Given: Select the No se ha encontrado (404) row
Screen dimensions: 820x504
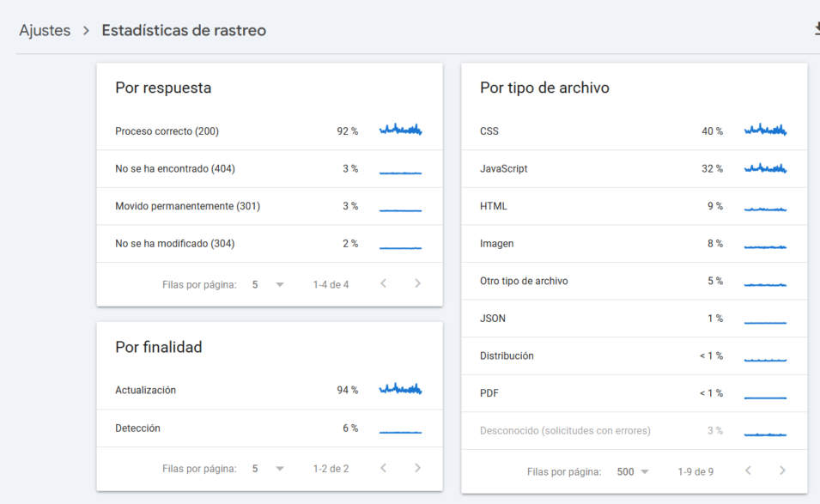Looking at the screenshot, I should click(x=215, y=168).
